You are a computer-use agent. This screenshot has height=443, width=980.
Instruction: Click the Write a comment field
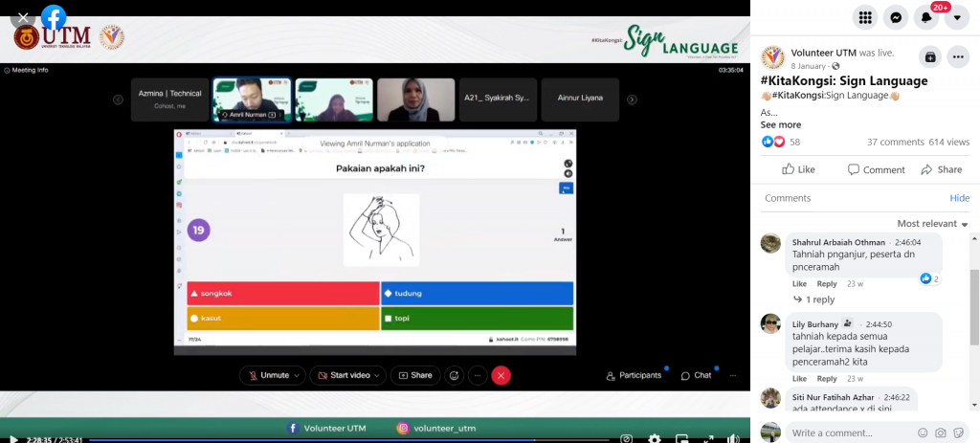[842, 433]
